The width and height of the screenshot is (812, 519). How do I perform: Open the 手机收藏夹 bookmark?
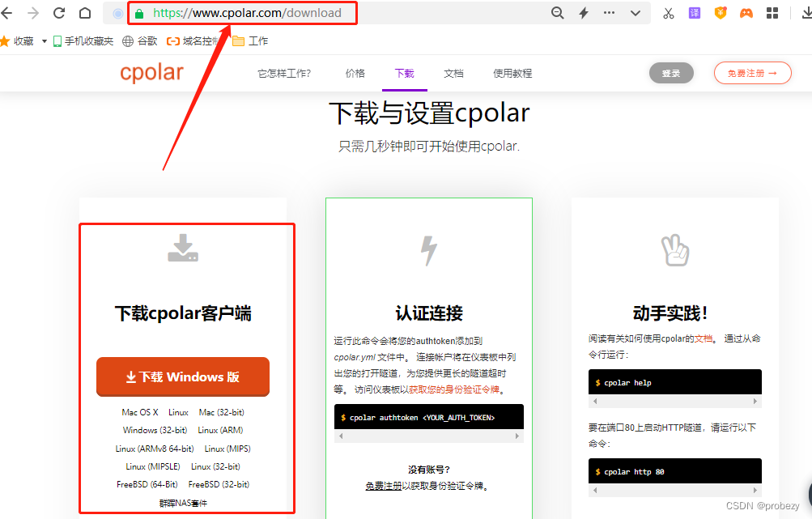point(83,41)
